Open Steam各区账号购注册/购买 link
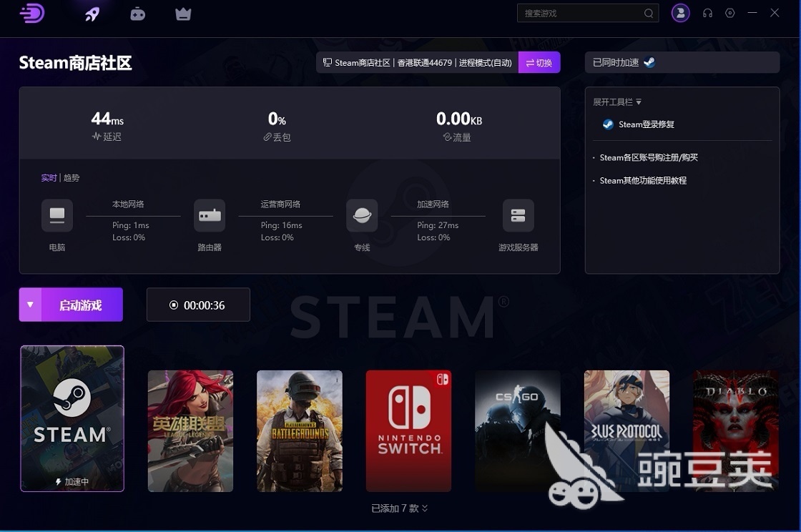Image resolution: width=801 pixels, height=532 pixels. tap(648, 158)
